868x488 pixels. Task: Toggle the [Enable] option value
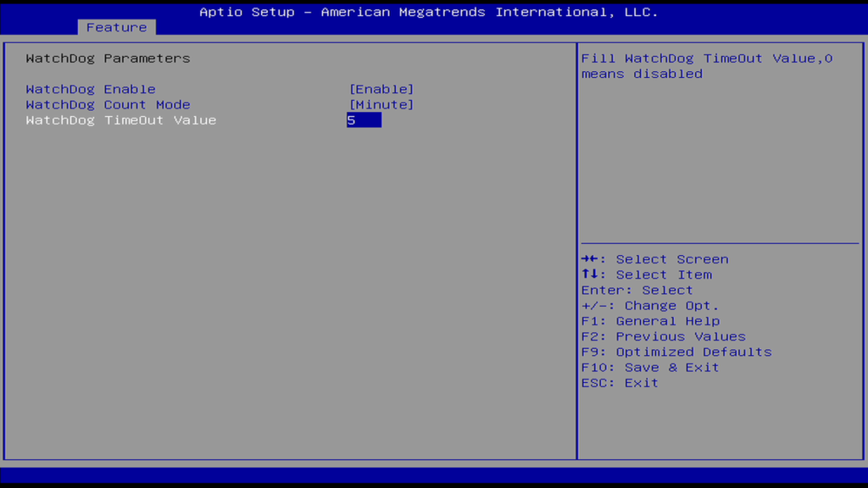381,89
